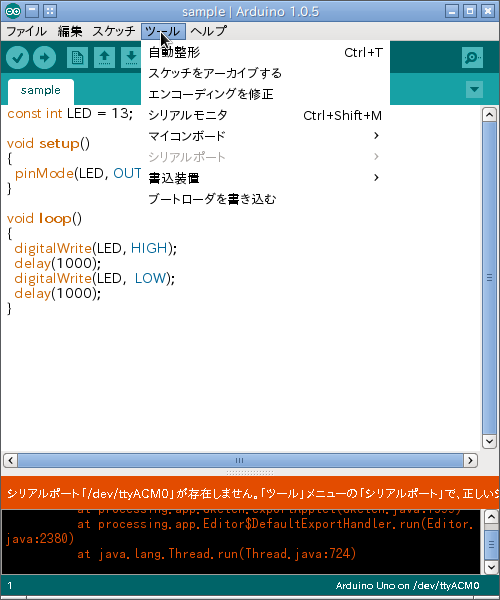500x600 pixels.
Task: Maximize the Arduino window
Action: pos(470,11)
